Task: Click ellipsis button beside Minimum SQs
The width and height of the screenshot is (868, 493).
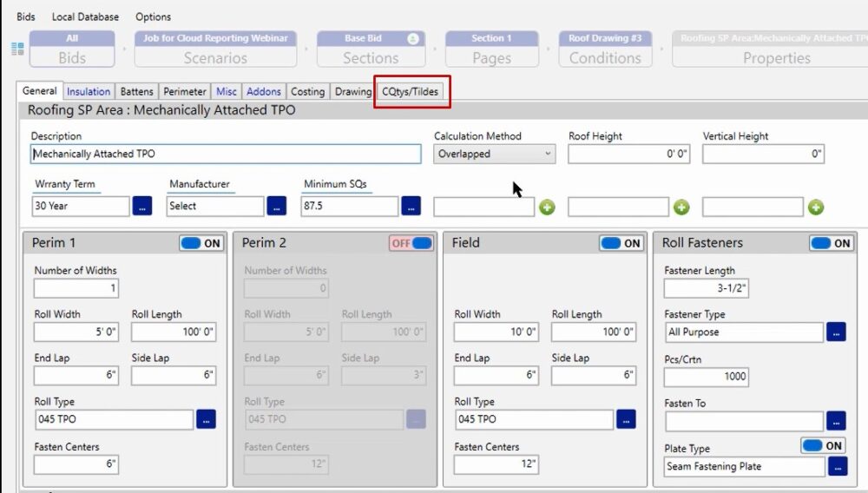Action: click(411, 207)
